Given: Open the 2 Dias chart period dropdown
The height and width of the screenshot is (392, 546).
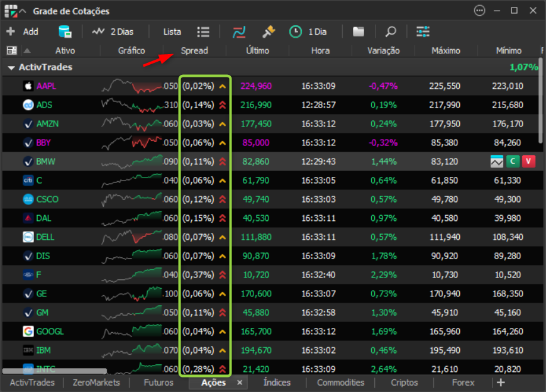Looking at the screenshot, I should point(113,31).
